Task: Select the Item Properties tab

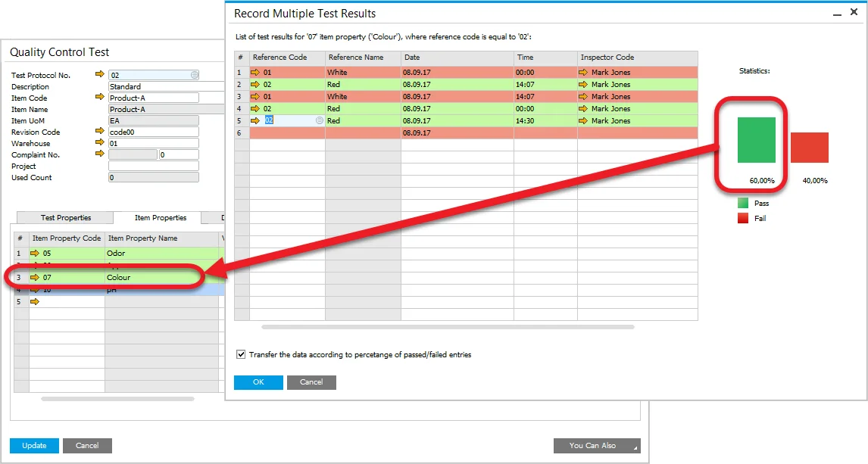Action: pyautogui.click(x=160, y=218)
